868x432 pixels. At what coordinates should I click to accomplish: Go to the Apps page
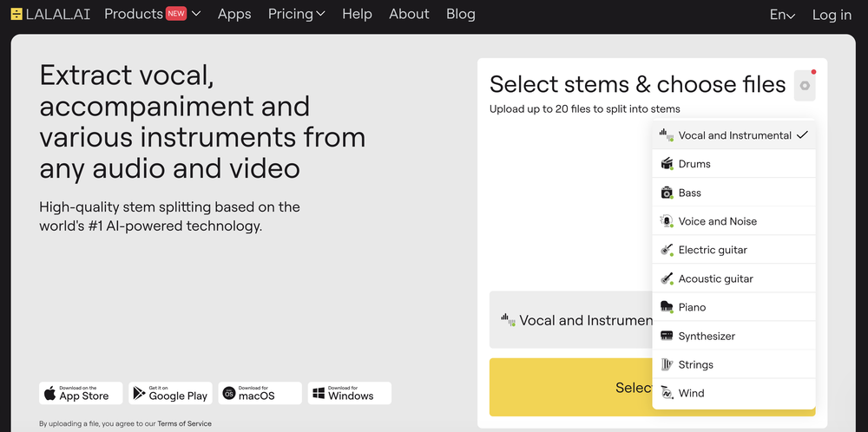tap(234, 14)
